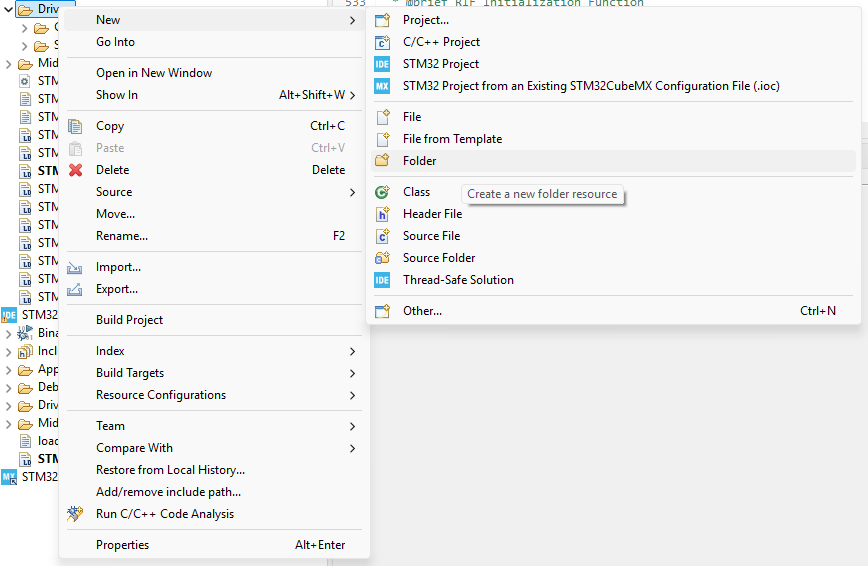The image size is (868, 566).
Task: Click the Source Folder icon
Action: coord(383,258)
